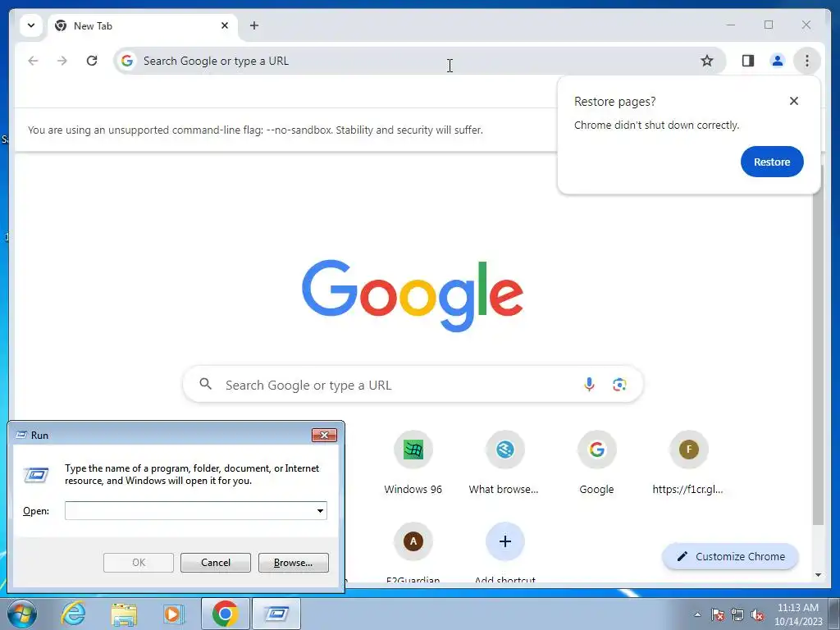Open the Chrome side panel
The height and width of the screenshot is (630, 840).
[748, 61]
